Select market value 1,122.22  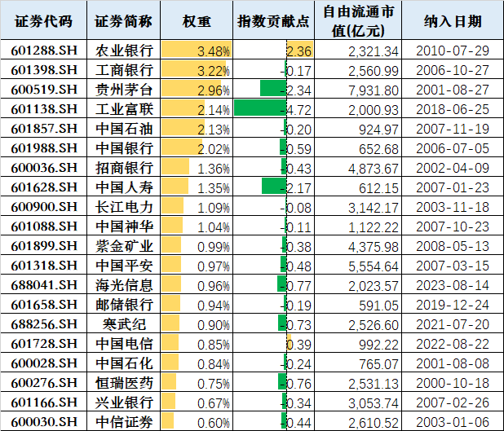point(358,226)
